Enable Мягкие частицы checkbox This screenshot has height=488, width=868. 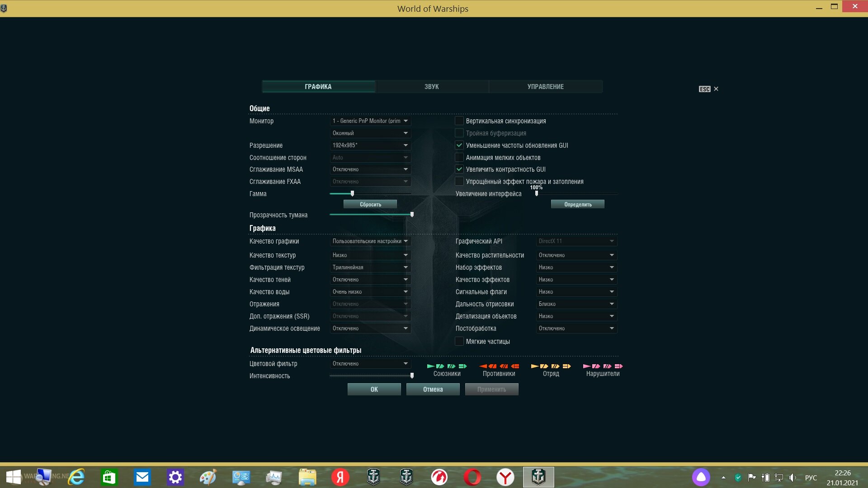[459, 342]
